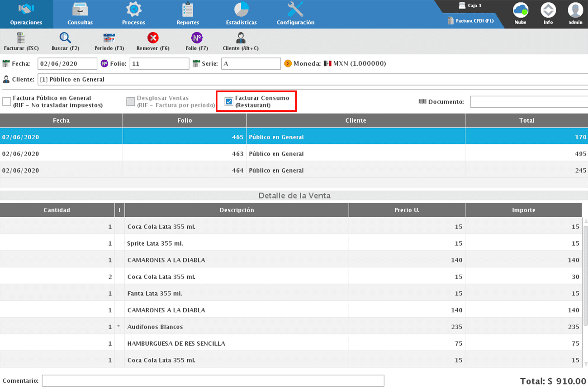The width and height of the screenshot is (588, 390).
Task: Open the Buscar (F2) search tool
Action: coord(65,38)
